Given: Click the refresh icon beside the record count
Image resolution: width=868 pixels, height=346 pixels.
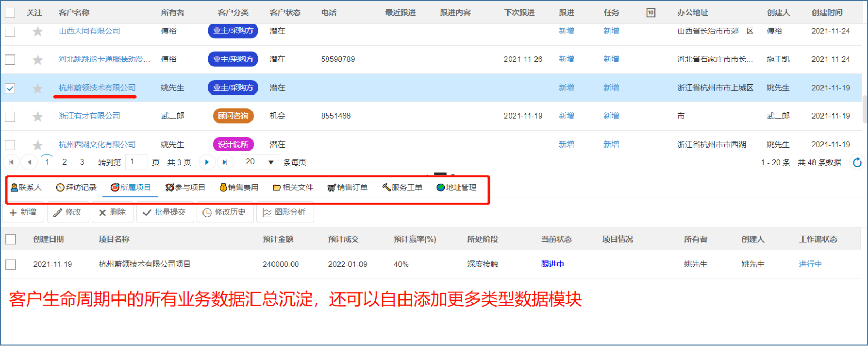Looking at the screenshot, I should 857,162.
